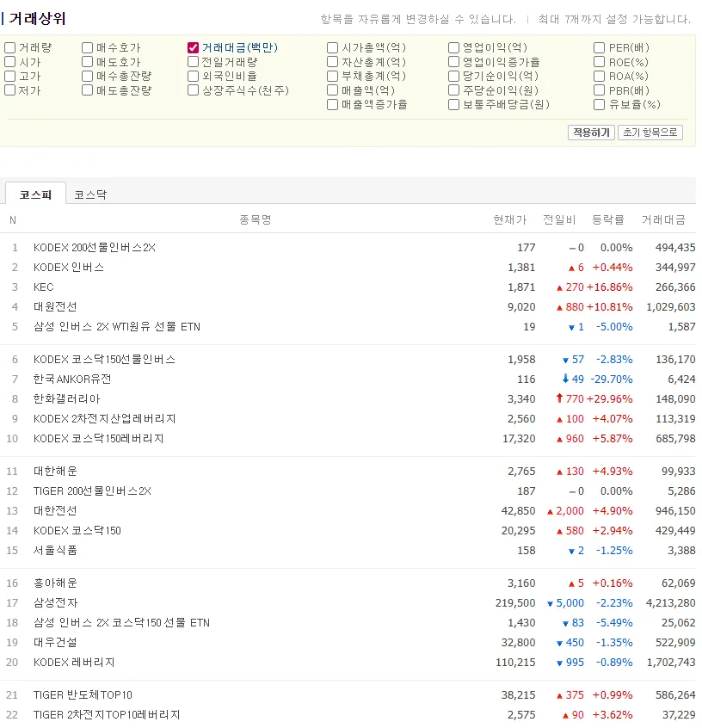Select the 외국인비율 checkbox

[194, 76]
